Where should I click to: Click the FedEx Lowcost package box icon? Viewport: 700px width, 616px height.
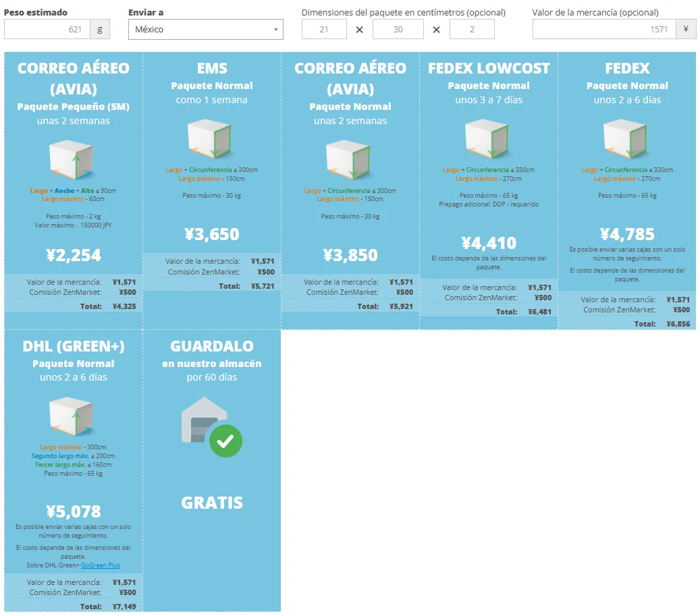tap(487, 138)
